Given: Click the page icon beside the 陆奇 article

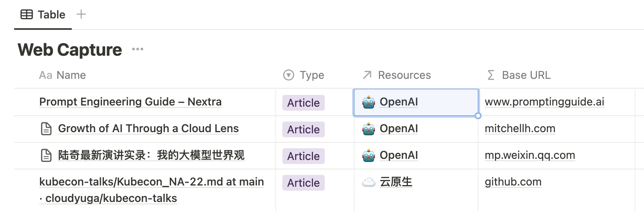Looking at the screenshot, I should tap(46, 155).
